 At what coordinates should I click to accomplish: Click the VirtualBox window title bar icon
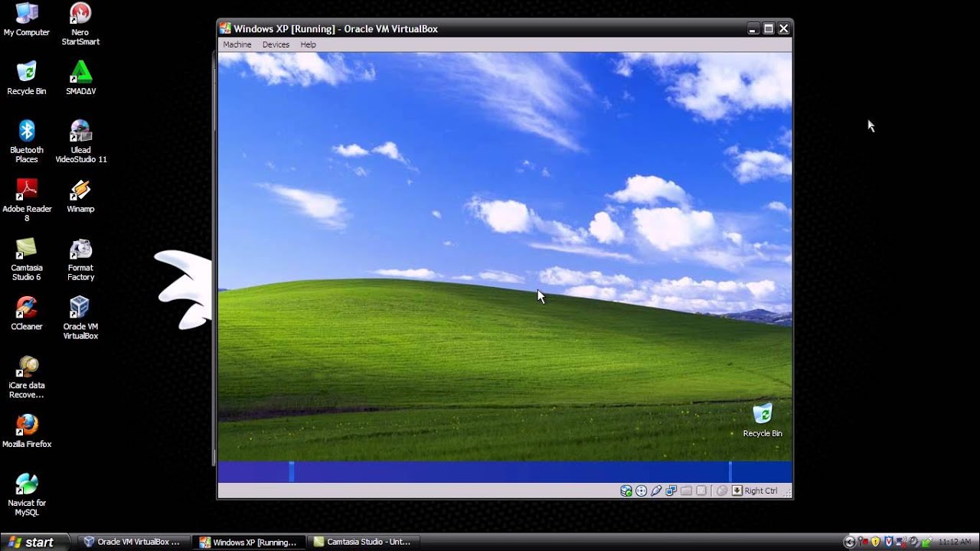(x=225, y=28)
